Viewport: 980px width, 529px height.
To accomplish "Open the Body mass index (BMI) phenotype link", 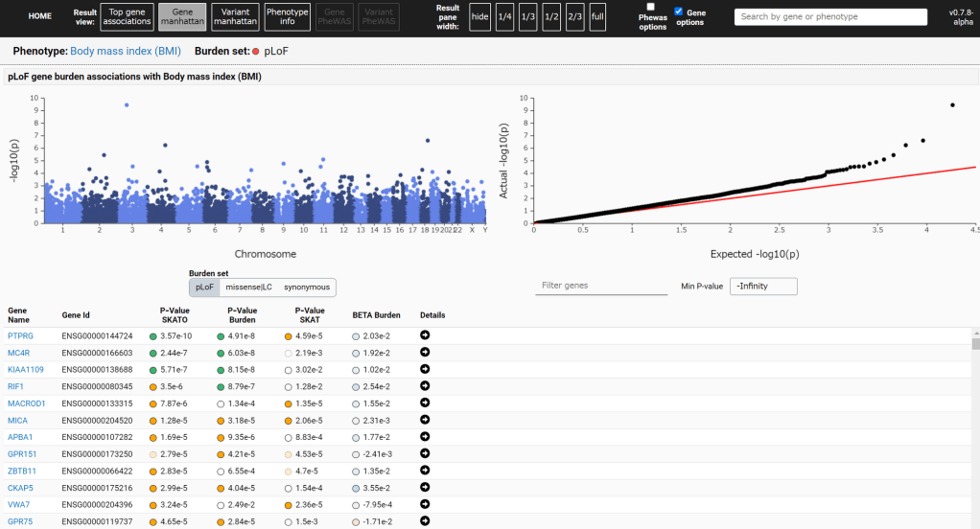I will point(125,50).
